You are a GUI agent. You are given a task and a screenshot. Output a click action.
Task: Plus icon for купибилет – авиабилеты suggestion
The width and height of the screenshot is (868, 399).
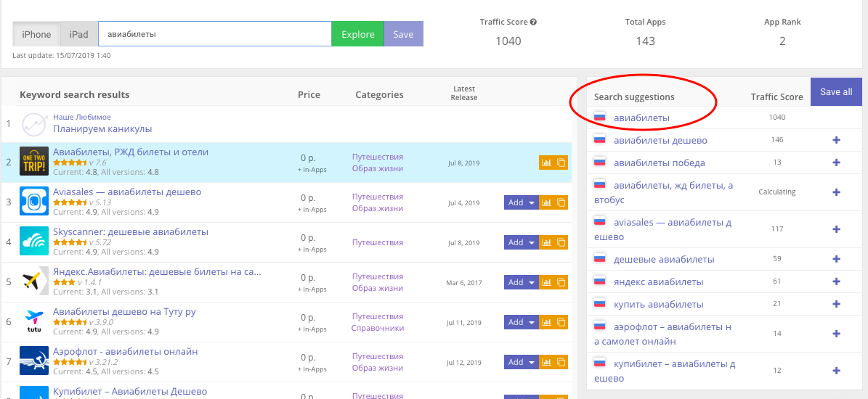tap(837, 371)
